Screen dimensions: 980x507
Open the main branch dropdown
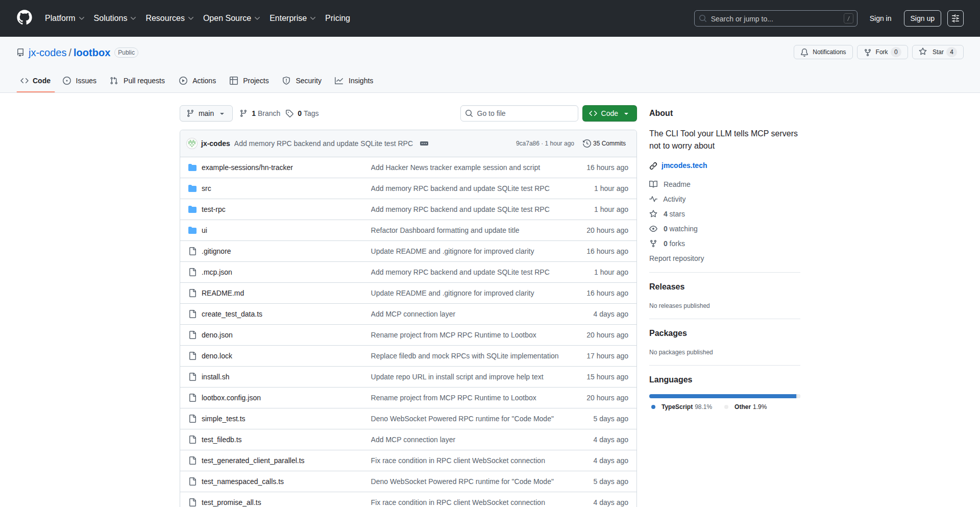[206, 113]
